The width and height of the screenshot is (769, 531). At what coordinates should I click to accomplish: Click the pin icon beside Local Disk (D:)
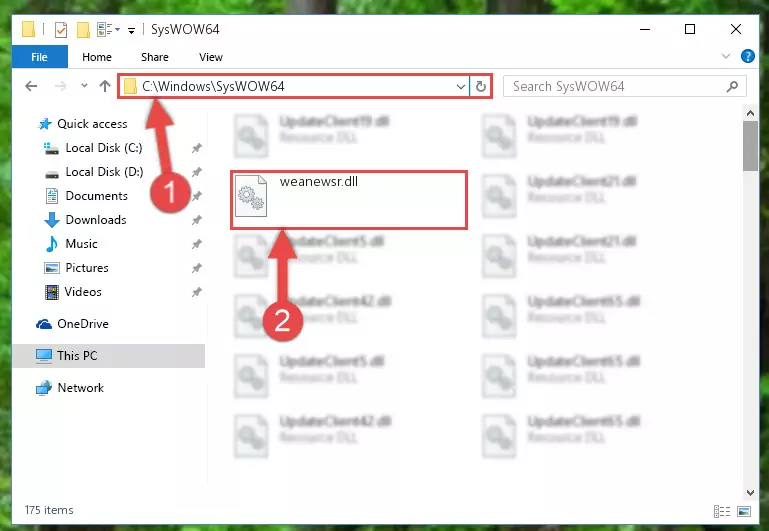(197, 172)
